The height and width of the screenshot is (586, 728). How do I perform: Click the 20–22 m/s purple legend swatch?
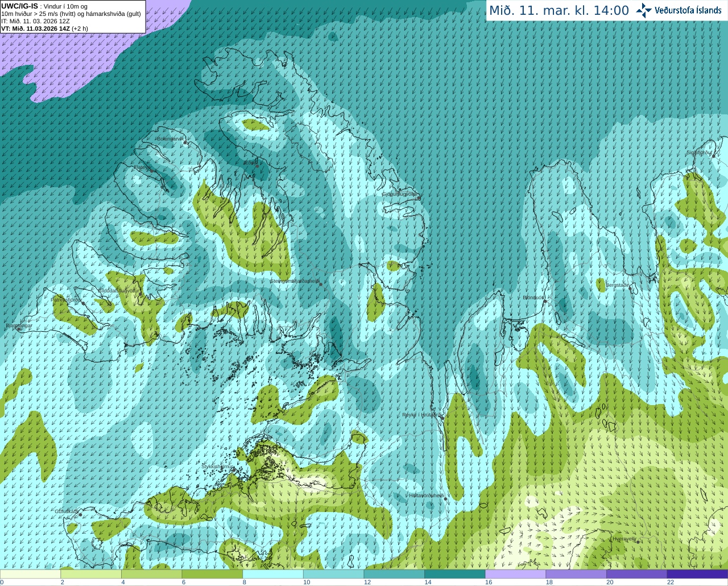pyautogui.click(x=637, y=574)
